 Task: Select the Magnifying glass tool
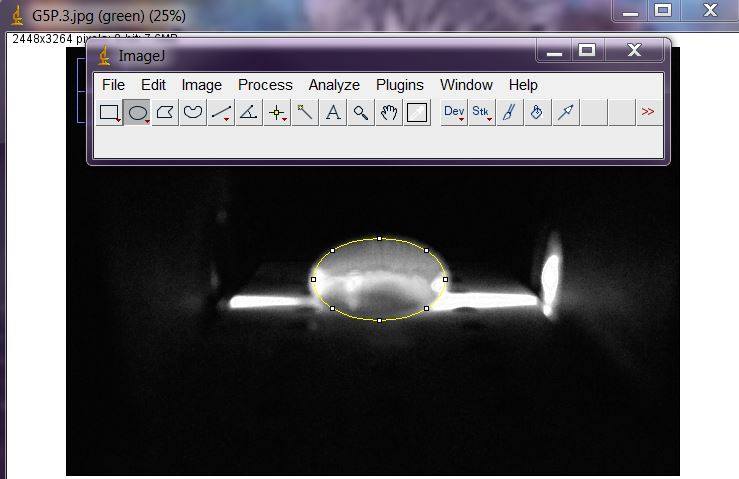pyautogui.click(x=361, y=113)
